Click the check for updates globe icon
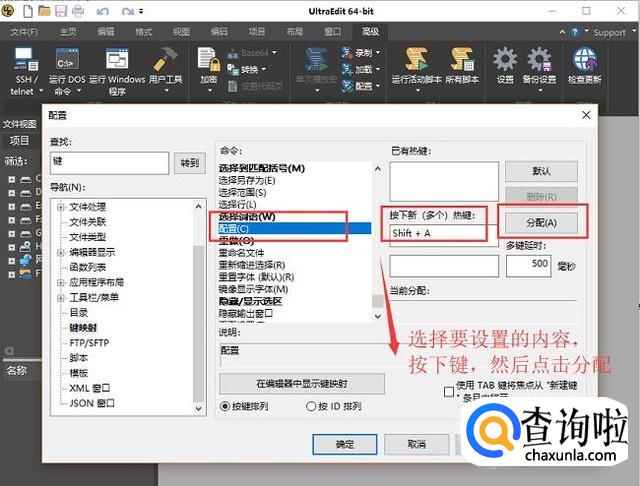The width and height of the screenshot is (640, 486). pyautogui.click(x=585, y=60)
